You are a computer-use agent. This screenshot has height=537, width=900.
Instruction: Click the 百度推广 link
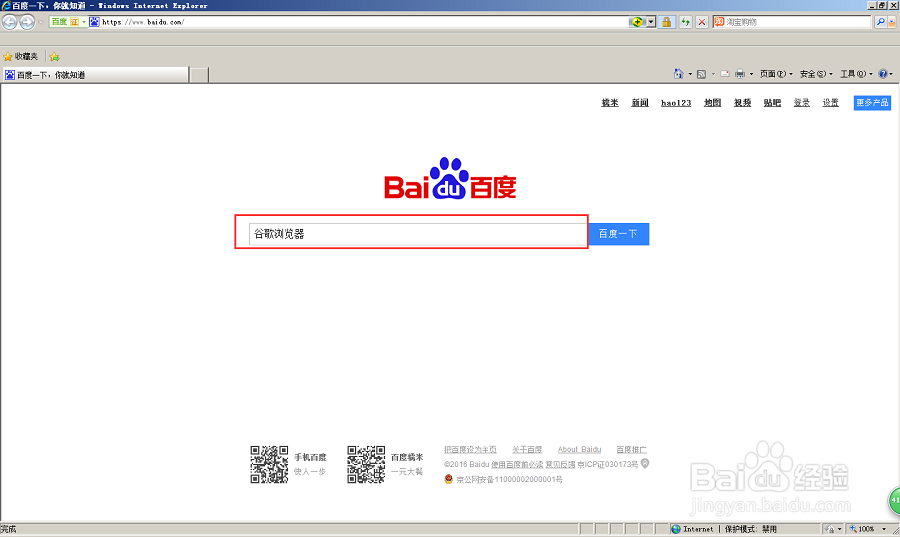(631, 449)
